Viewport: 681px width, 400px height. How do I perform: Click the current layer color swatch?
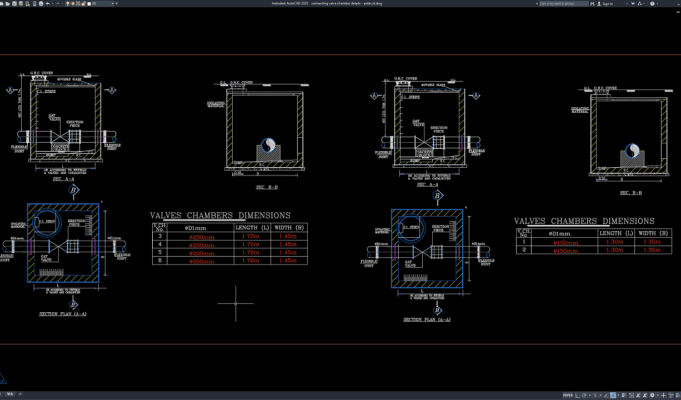pos(89,3)
